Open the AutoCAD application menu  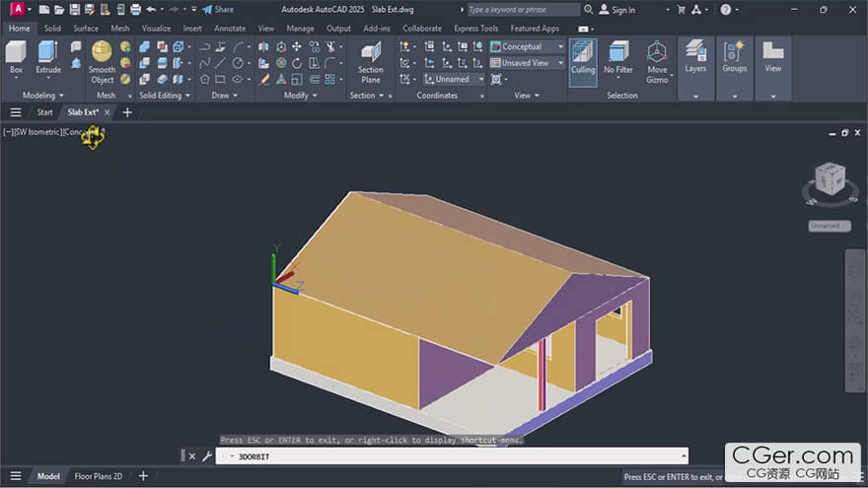click(18, 9)
